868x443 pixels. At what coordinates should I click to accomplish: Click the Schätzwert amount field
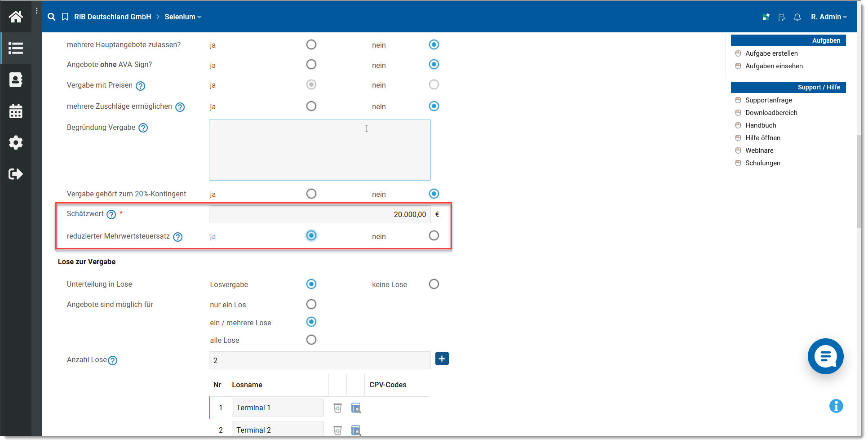click(320, 214)
